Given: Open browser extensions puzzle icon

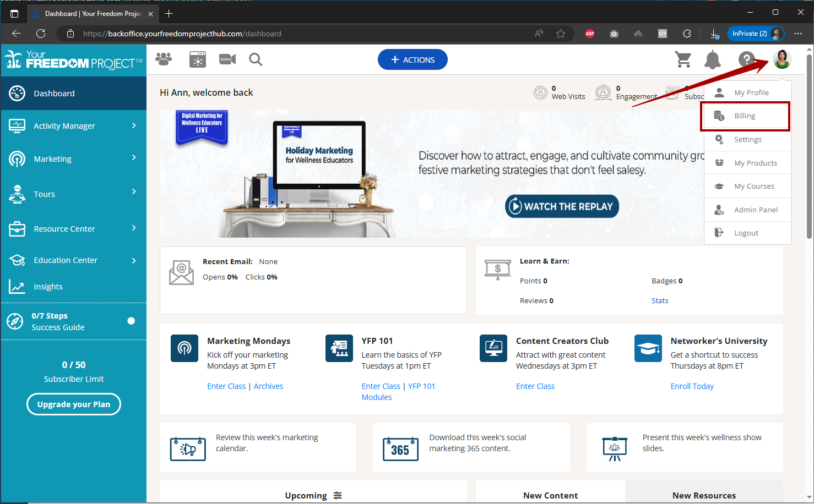Looking at the screenshot, I should [x=687, y=34].
